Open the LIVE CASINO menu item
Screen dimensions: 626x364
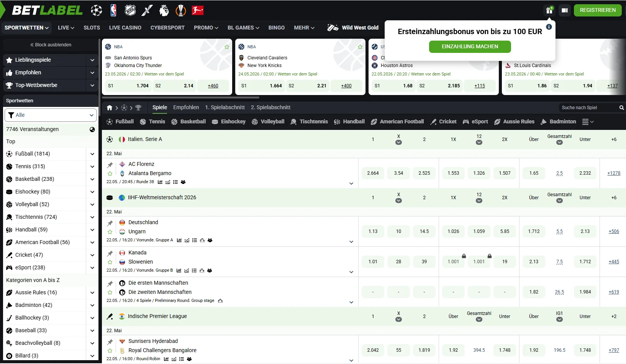[125, 28]
